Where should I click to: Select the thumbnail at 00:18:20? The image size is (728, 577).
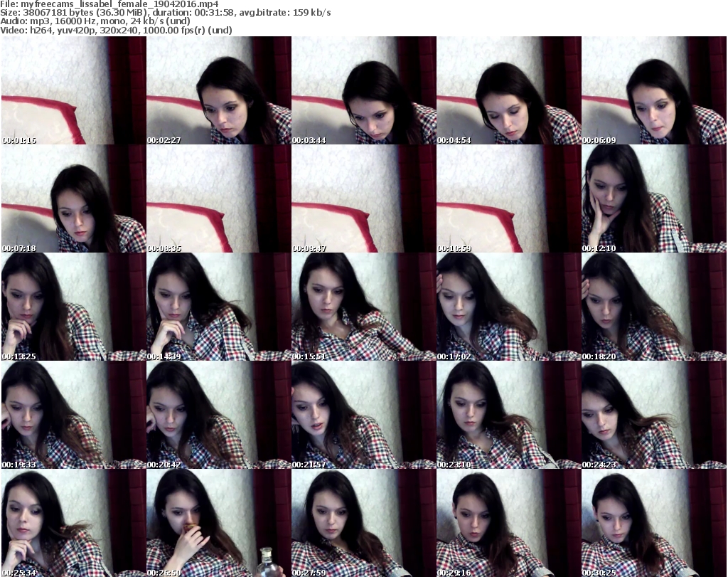(654, 307)
